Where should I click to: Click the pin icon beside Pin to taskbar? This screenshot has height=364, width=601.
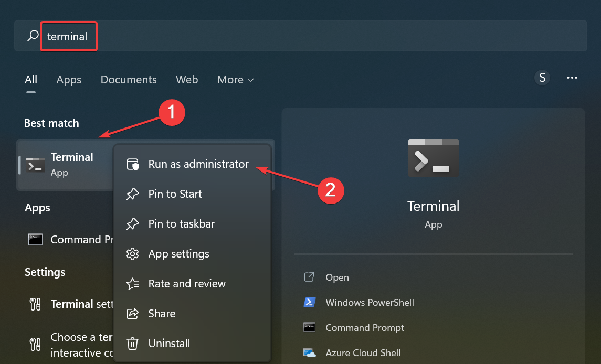pos(133,224)
